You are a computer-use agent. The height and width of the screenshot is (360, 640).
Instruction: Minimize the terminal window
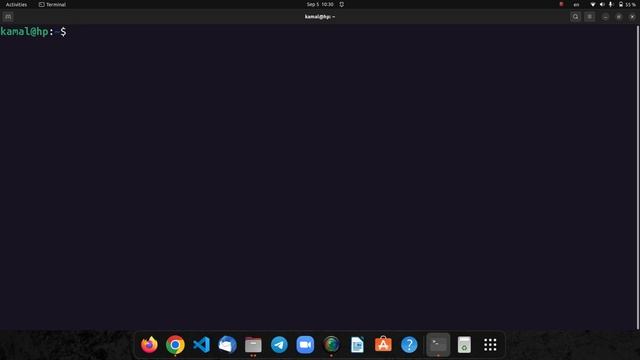605,17
